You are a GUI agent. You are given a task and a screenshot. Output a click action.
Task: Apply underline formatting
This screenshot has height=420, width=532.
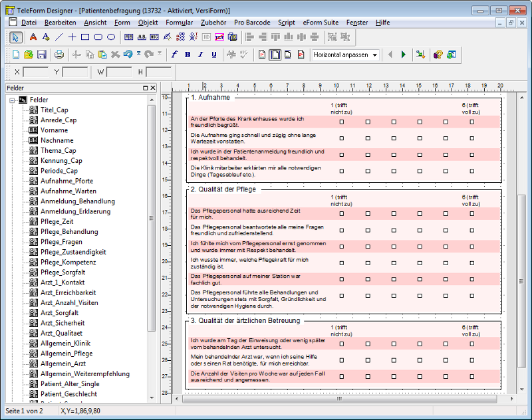pos(213,54)
